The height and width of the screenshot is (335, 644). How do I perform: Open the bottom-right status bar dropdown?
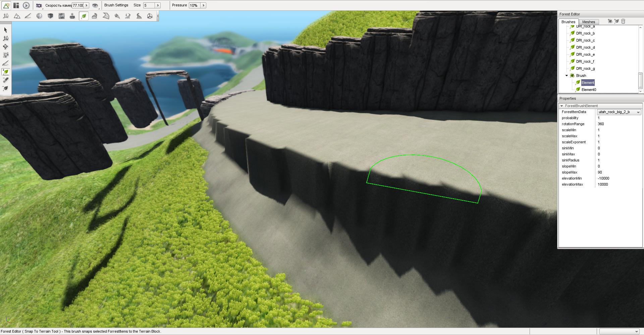coord(619,332)
